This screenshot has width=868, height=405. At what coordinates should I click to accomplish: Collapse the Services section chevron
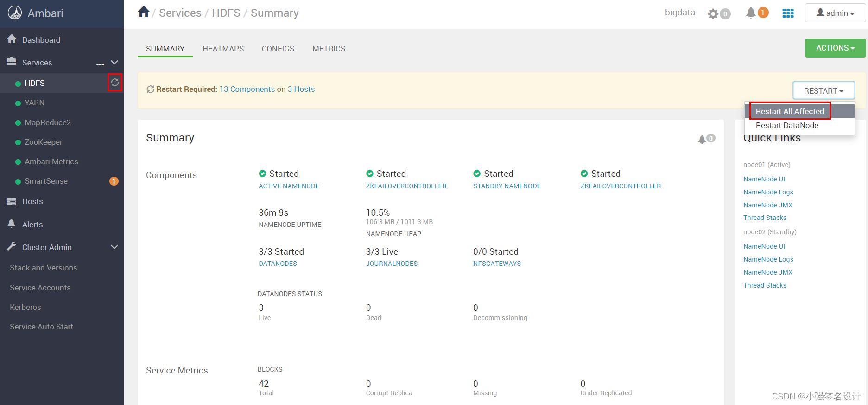tap(114, 63)
